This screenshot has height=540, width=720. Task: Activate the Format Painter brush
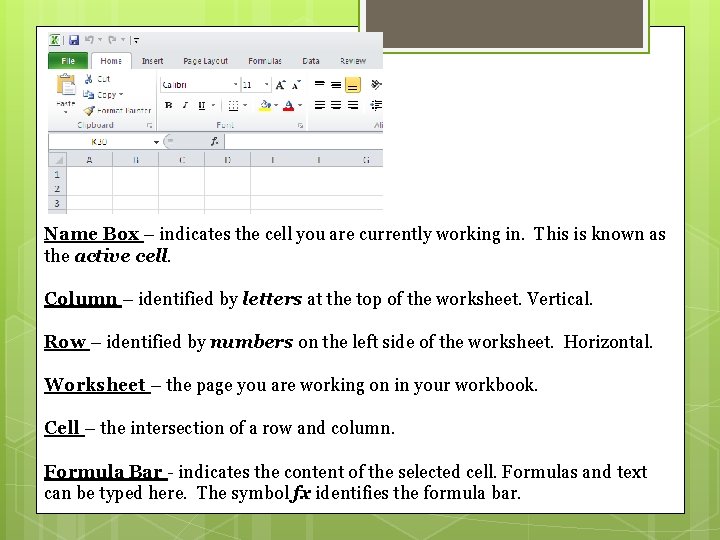coord(118,110)
